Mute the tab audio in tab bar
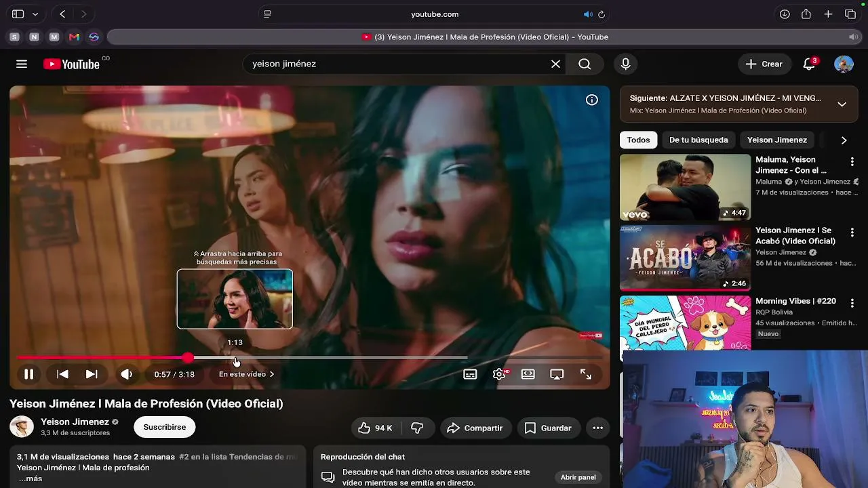The height and width of the screenshot is (488, 868). (853, 37)
